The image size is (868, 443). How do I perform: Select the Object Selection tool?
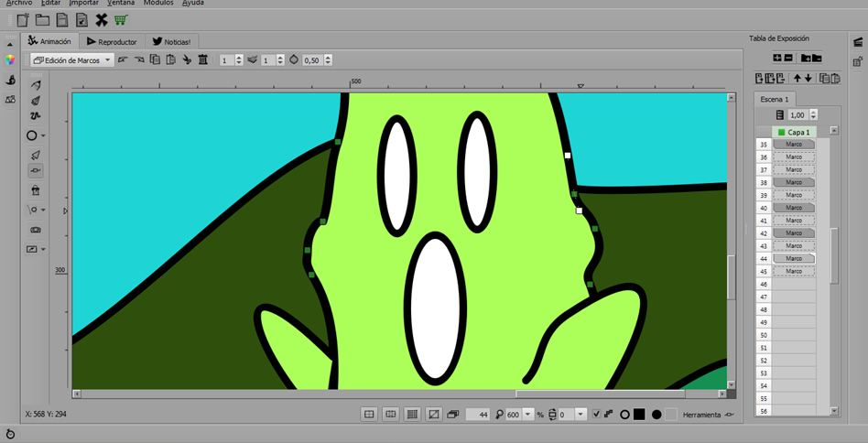36,155
